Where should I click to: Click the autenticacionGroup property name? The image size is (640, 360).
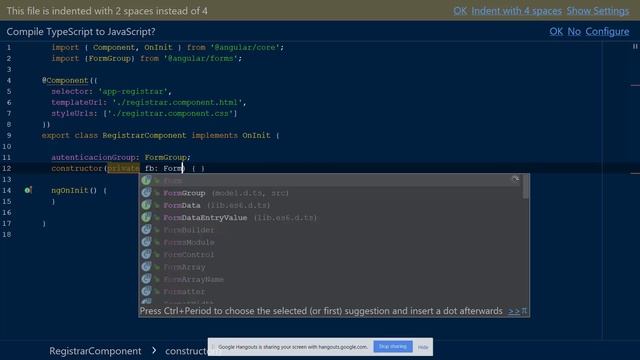pos(93,157)
